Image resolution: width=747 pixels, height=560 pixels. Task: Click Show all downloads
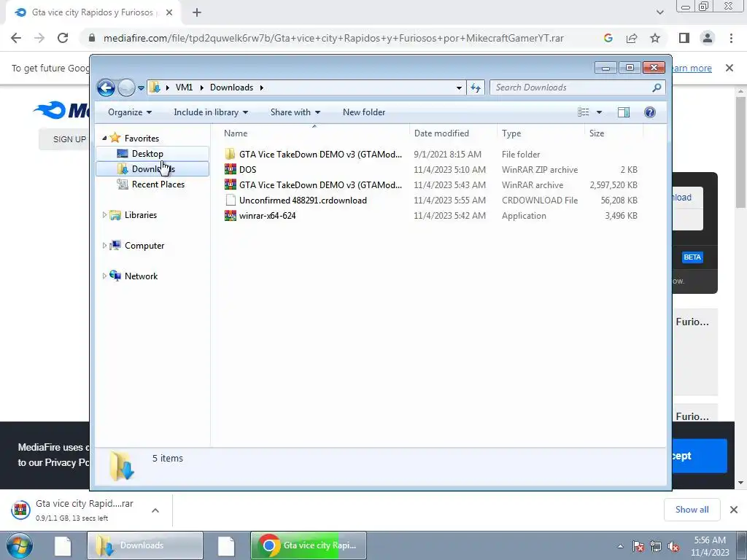pyautogui.click(x=692, y=510)
